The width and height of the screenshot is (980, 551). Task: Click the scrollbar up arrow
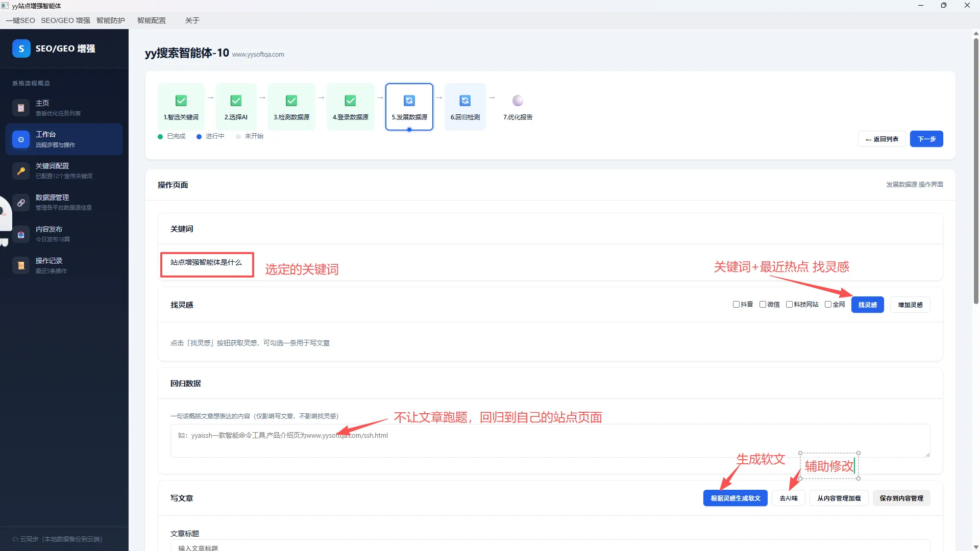976,34
